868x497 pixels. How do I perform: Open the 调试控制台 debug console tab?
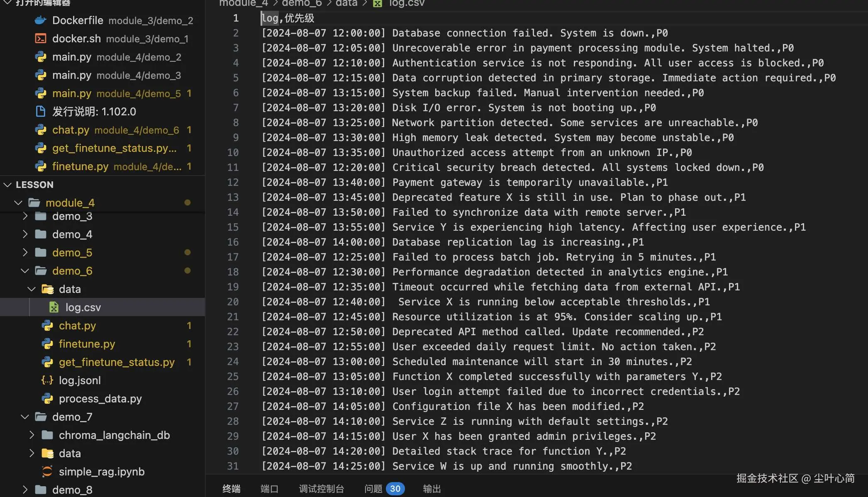click(x=322, y=489)
